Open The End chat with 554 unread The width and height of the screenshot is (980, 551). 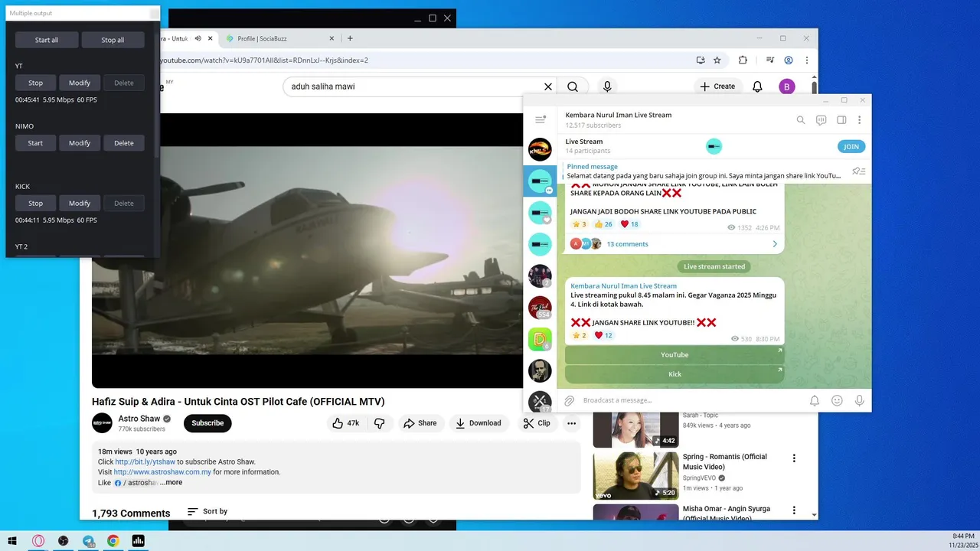pyautogui.click(x=540, y=308)
